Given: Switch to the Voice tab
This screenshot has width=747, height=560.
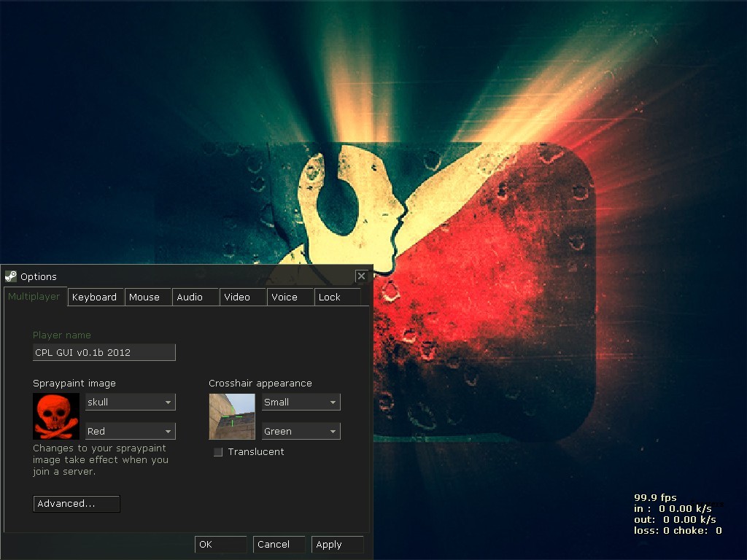Looking at the screenshot, I should 285,297.
